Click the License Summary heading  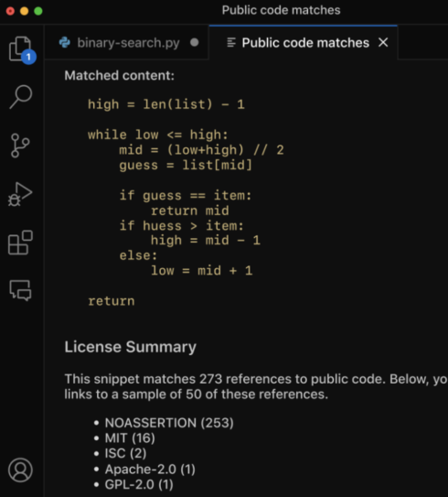(x=131, y=347)
